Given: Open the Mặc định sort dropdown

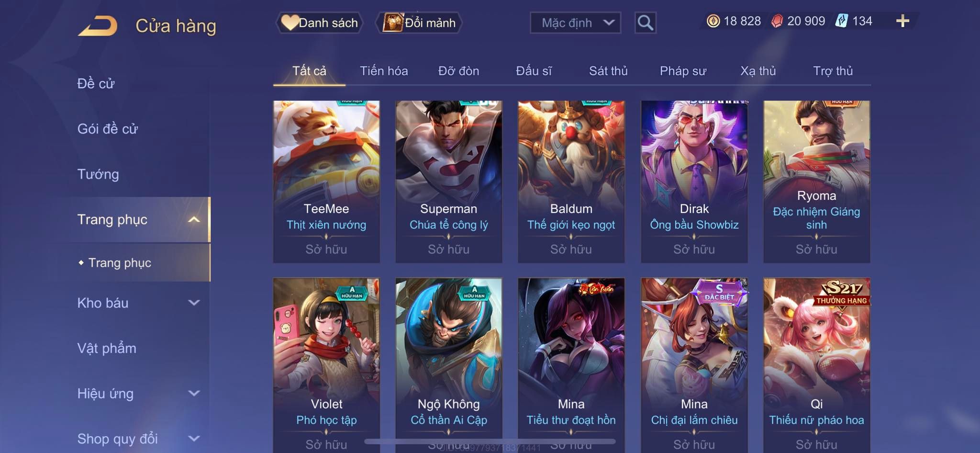Looking at the screenshot, I should pos(575,23).
